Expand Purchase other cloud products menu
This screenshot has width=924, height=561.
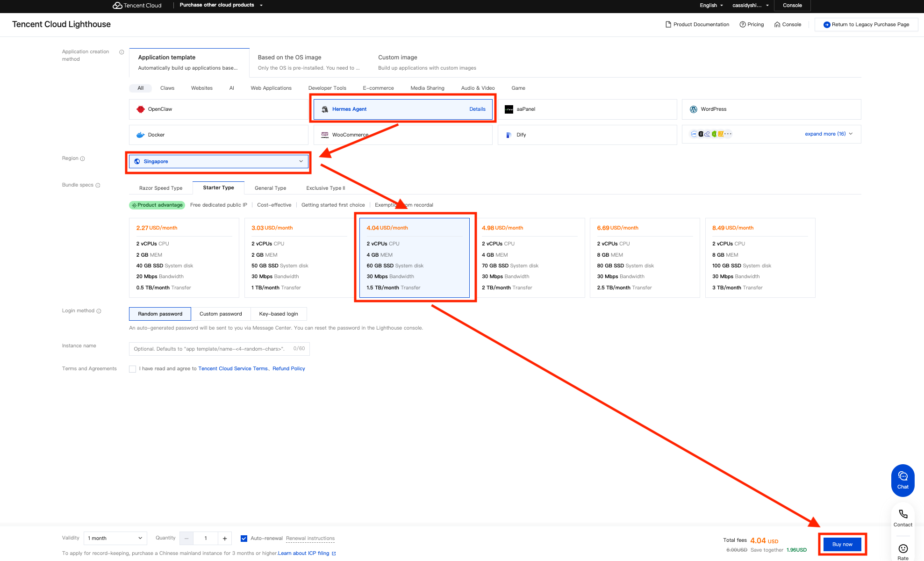(x=221, y=5)
